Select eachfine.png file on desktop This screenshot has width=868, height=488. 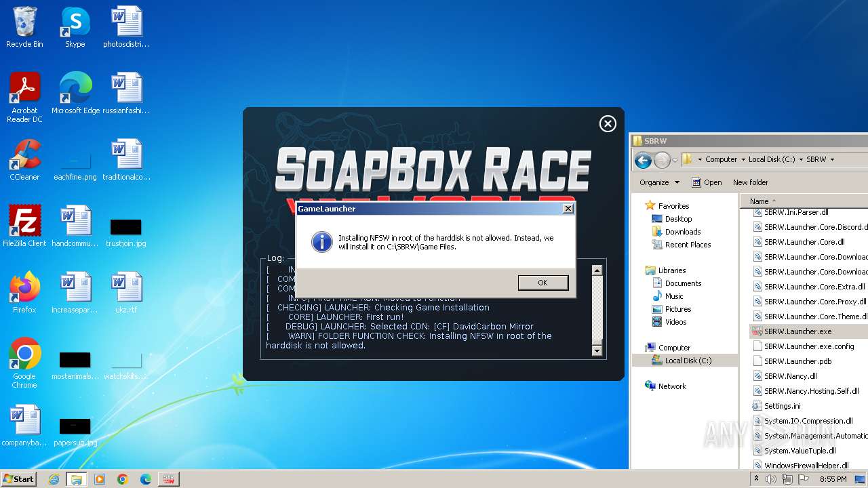(x=75, y=166)
